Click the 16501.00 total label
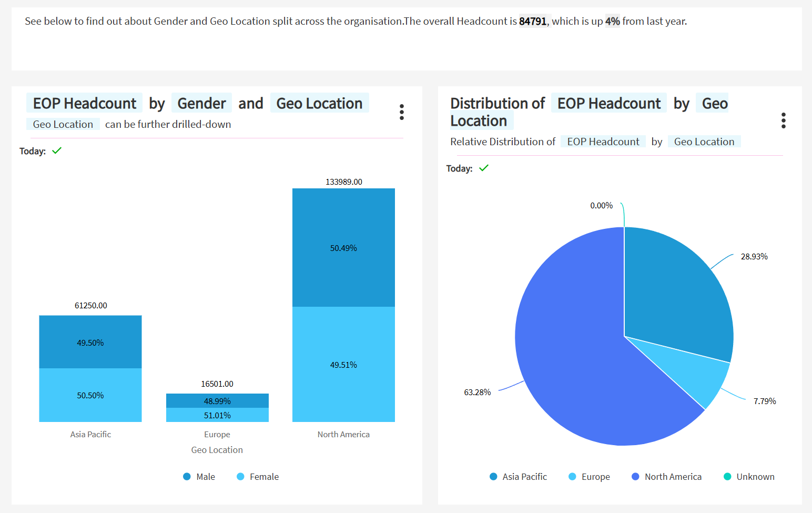This screenshot has width=812, height=513. pos(217,384)
